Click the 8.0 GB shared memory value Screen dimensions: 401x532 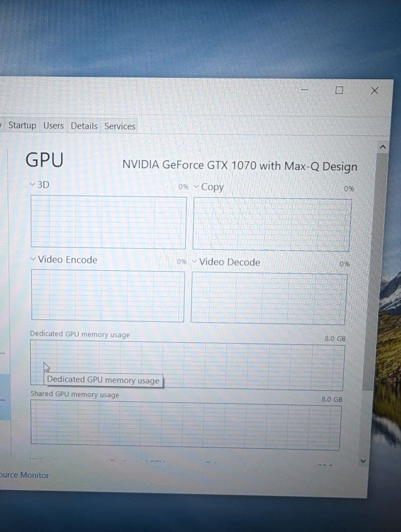332,399
